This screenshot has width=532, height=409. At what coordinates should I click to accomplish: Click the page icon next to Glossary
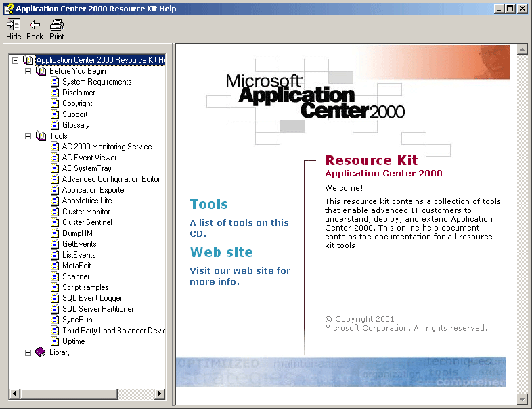coord(55,125)
